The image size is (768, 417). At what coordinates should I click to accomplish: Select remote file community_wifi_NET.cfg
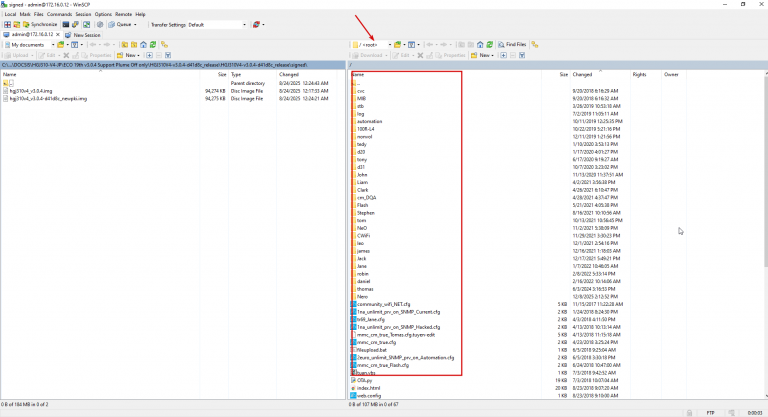click(384, 304)
